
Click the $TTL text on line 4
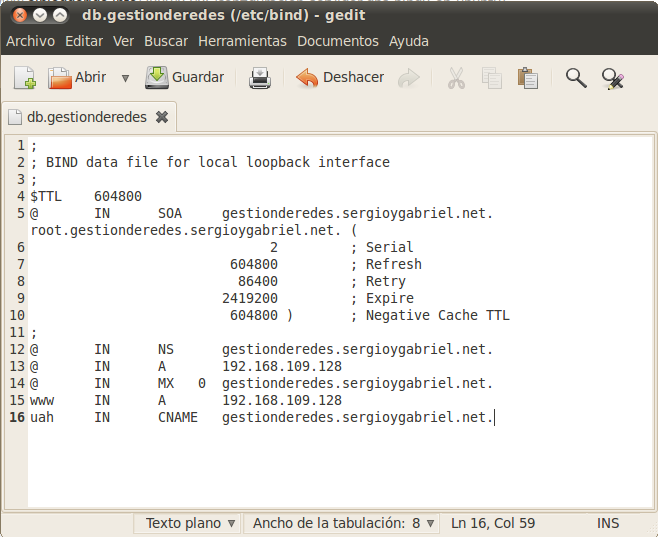point(46,196)
